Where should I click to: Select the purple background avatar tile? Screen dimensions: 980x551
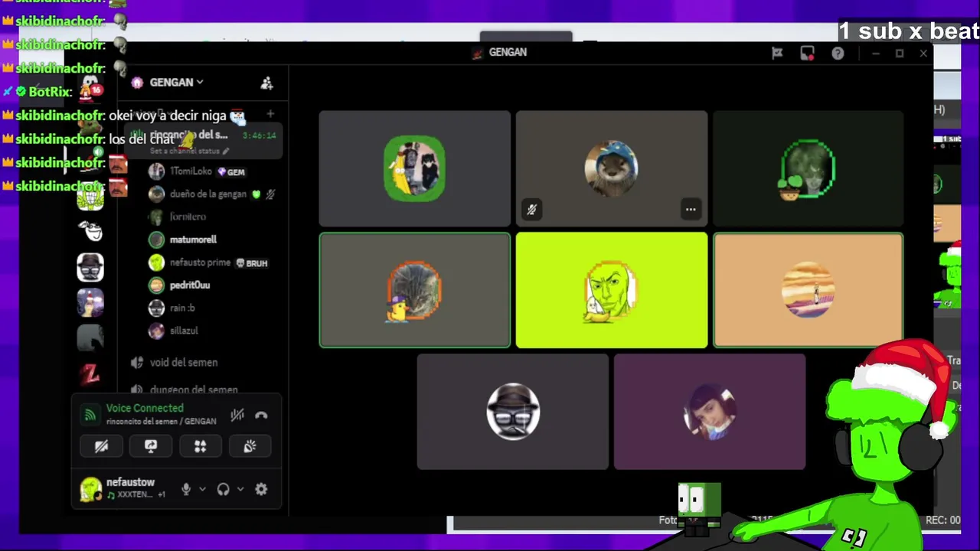coord(710,412)
